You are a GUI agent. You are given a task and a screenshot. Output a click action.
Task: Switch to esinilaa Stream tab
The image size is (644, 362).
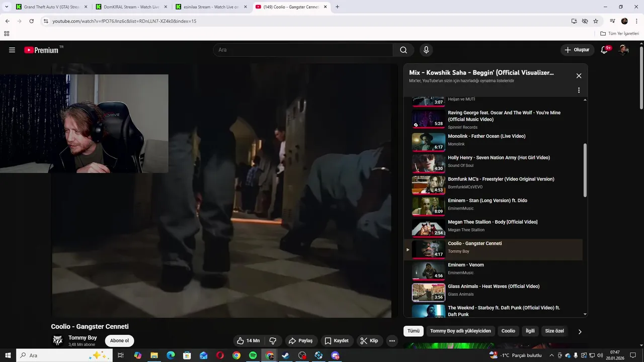coord(210,7)
